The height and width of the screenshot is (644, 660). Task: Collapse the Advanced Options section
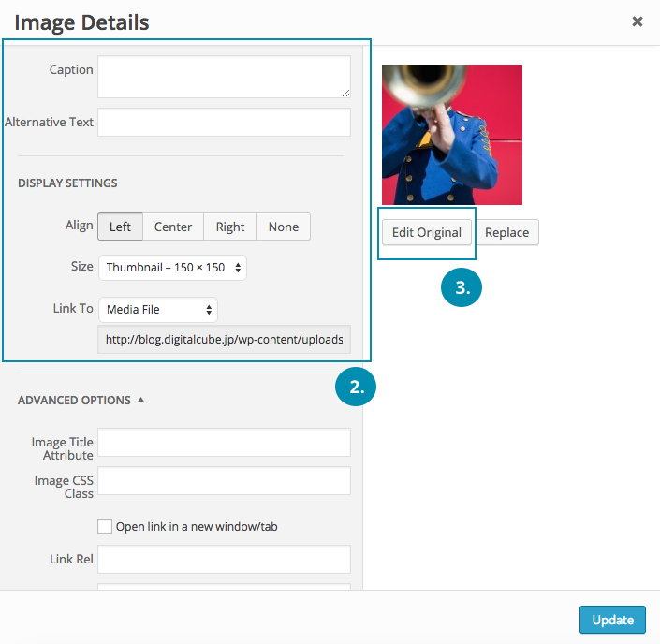(75, 401)
